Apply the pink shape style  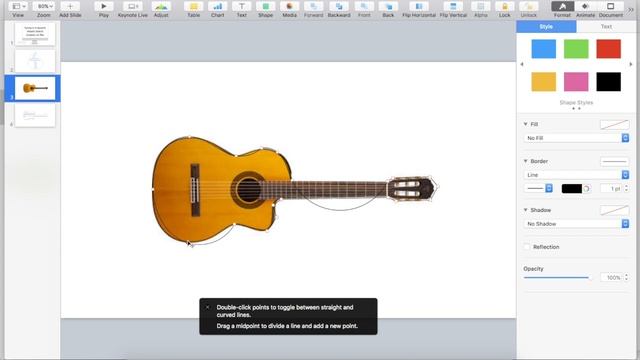tap(576, 82)
